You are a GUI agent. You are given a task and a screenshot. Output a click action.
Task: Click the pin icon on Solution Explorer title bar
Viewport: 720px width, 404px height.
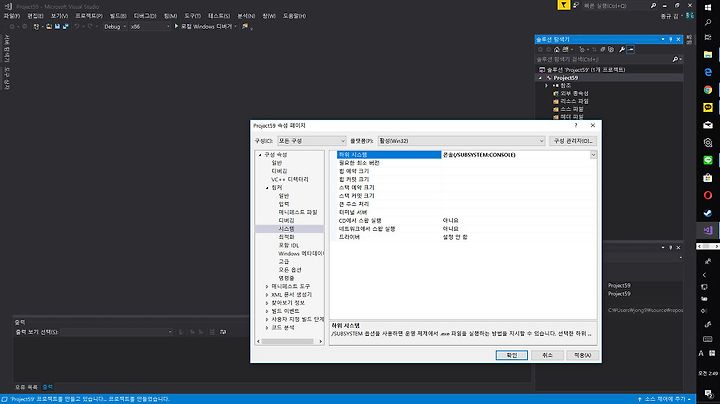tap(670, 39)
